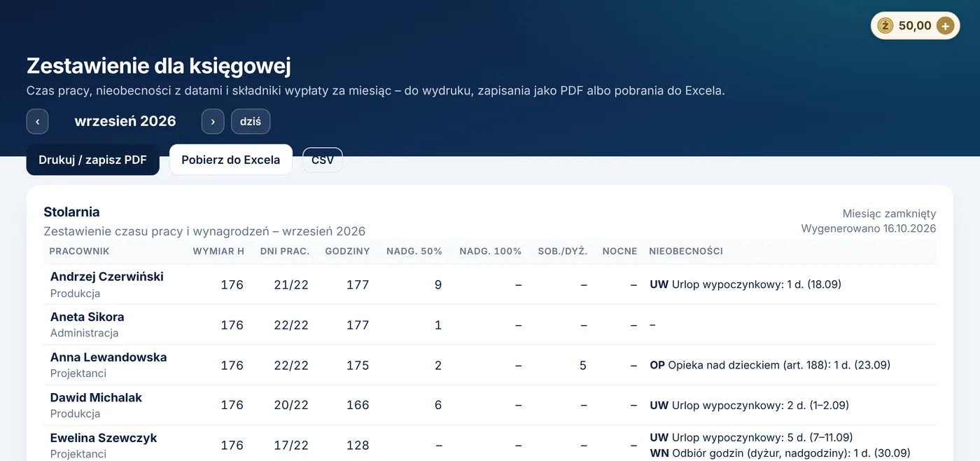Click the Opieka nad dzieckiem (23.09) entry

point(770,365)
